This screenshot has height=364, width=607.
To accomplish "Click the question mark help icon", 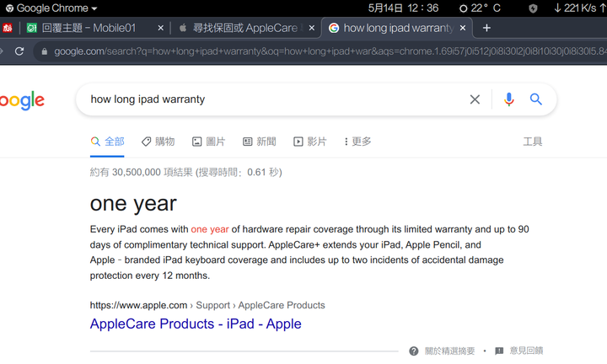I will click(414, 351).
